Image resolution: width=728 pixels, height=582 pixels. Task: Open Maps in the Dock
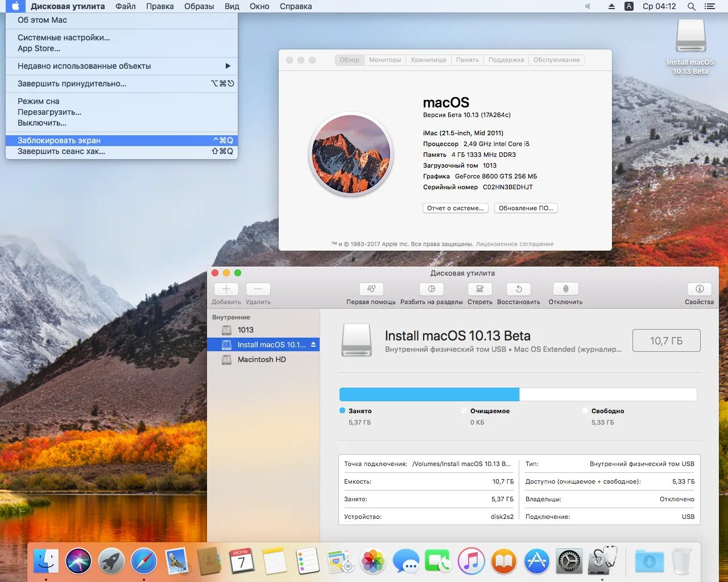pyautogui.click(x=340, y=562)
